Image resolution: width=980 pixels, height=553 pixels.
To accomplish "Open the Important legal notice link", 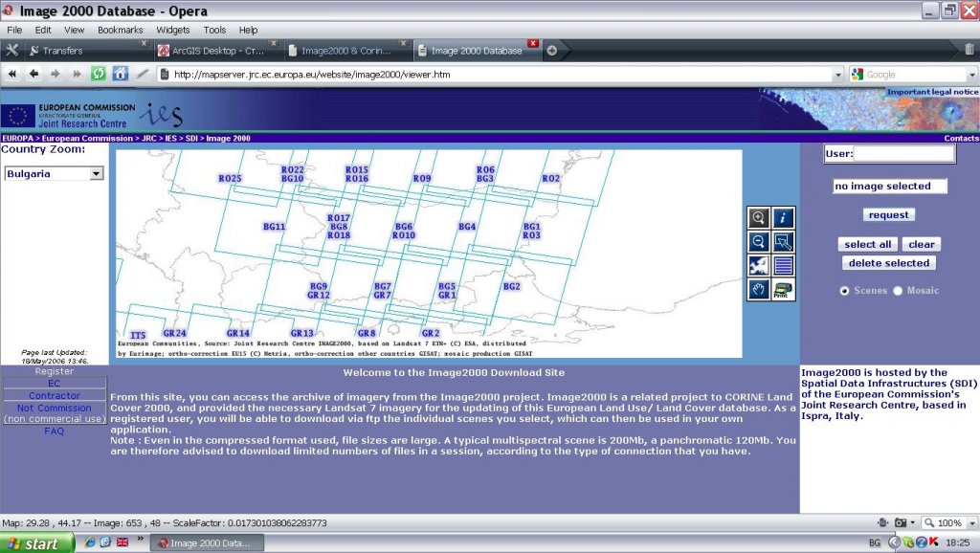I will tap(932, 92).
